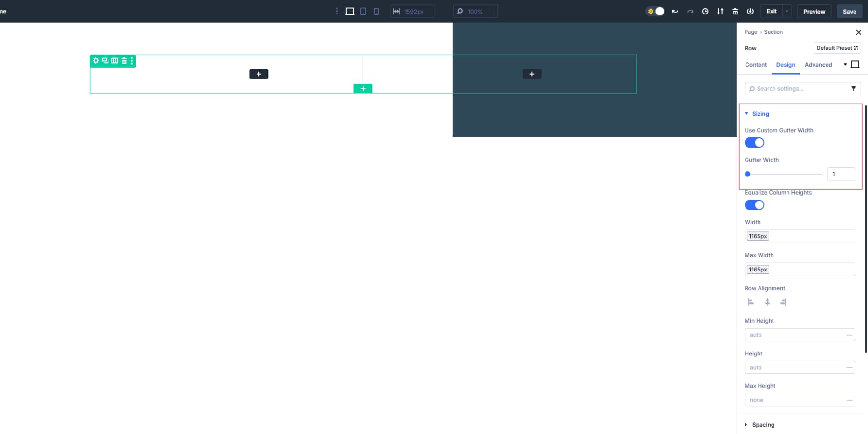The width and height of the screenshot is (868, 434).
Task: Toggle the light/dark mode switch in top bar
Action: [x=655, y=11]
